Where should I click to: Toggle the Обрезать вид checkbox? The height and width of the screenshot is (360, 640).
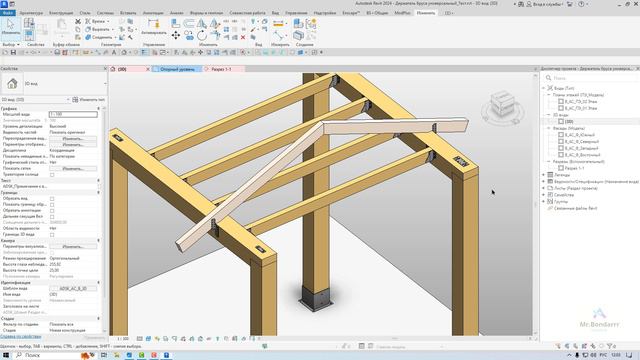click(52, 198)
